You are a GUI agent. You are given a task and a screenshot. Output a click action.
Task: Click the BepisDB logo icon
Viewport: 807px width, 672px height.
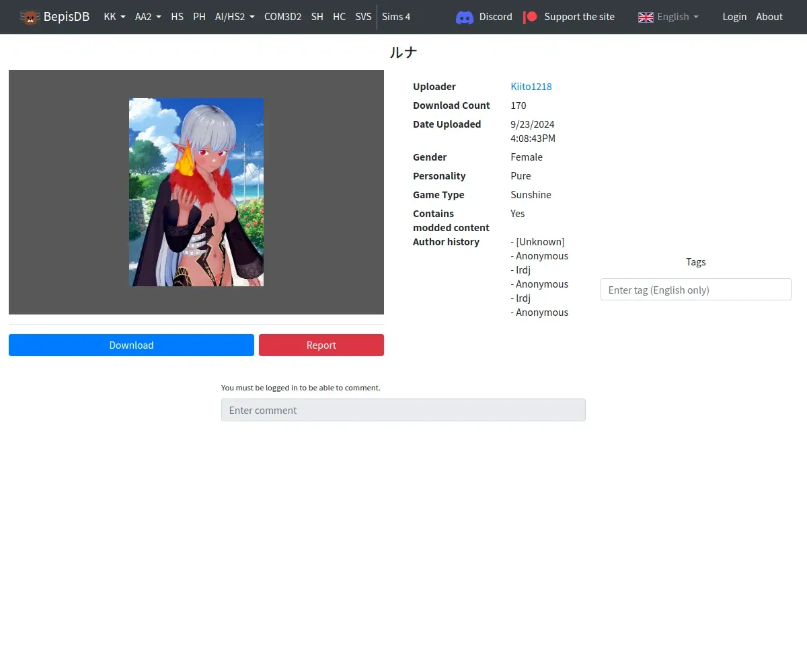pyautogui.click(x=30, y=17)
